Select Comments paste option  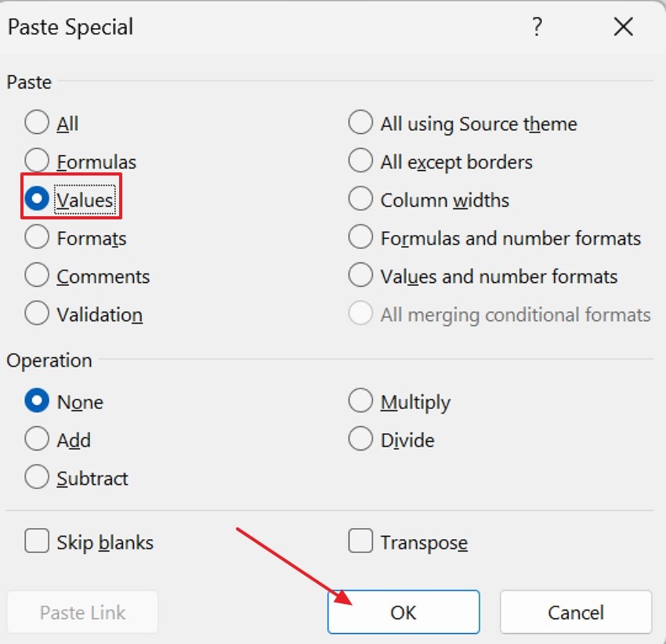(x=37, y=276)
